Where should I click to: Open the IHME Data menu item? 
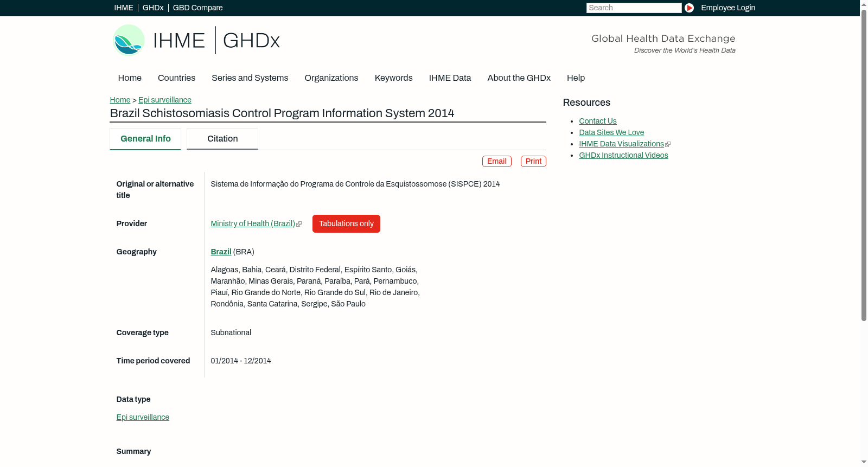point(450,78)
